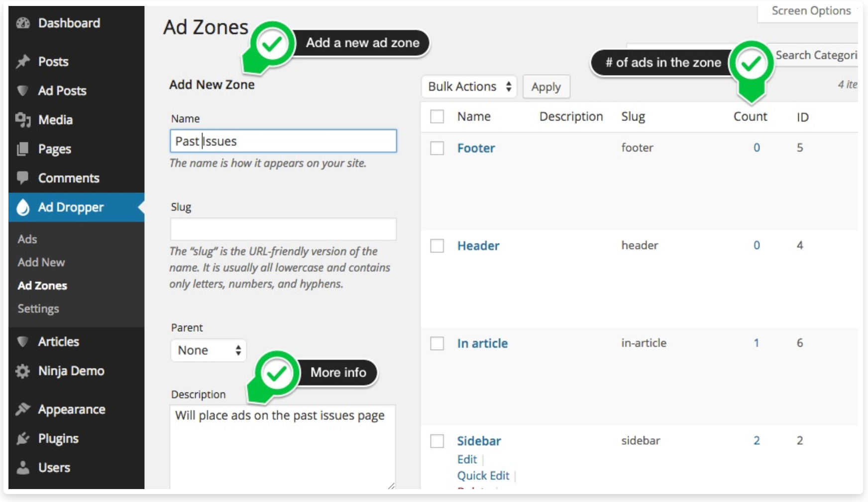Check the Footer zone checkbox
This screenshot has width=868, height=502.
click(437, 148)
